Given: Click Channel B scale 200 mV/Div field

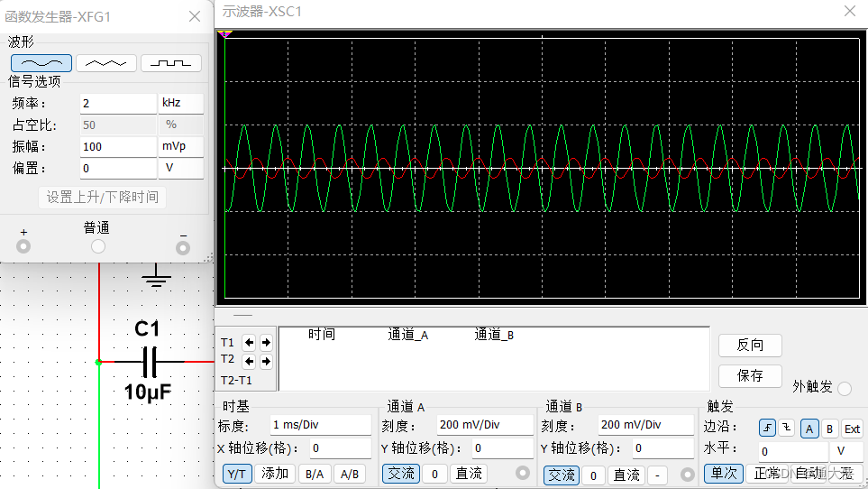Looking at the screenshot, I should point(645,425).
